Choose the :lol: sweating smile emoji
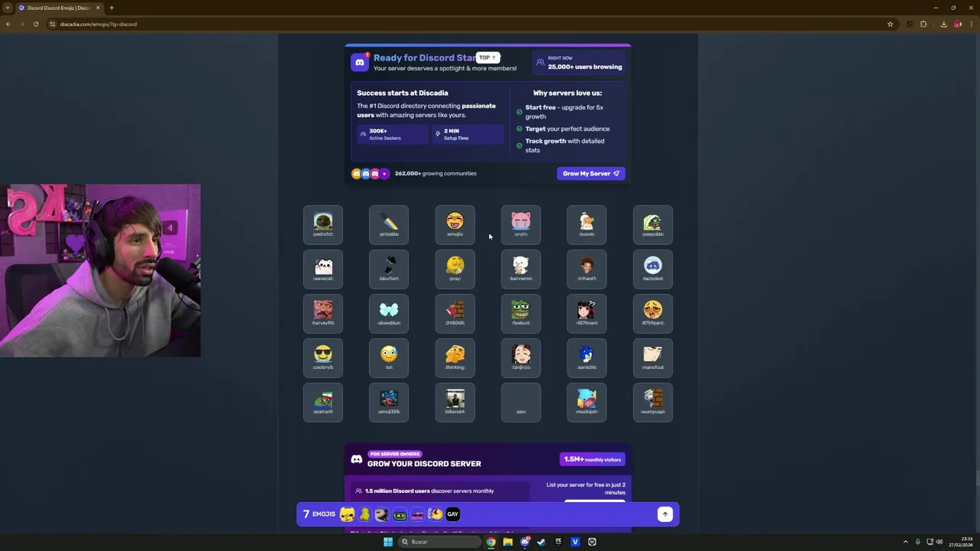The image size is (980, 551). click(x=389, y=358)
